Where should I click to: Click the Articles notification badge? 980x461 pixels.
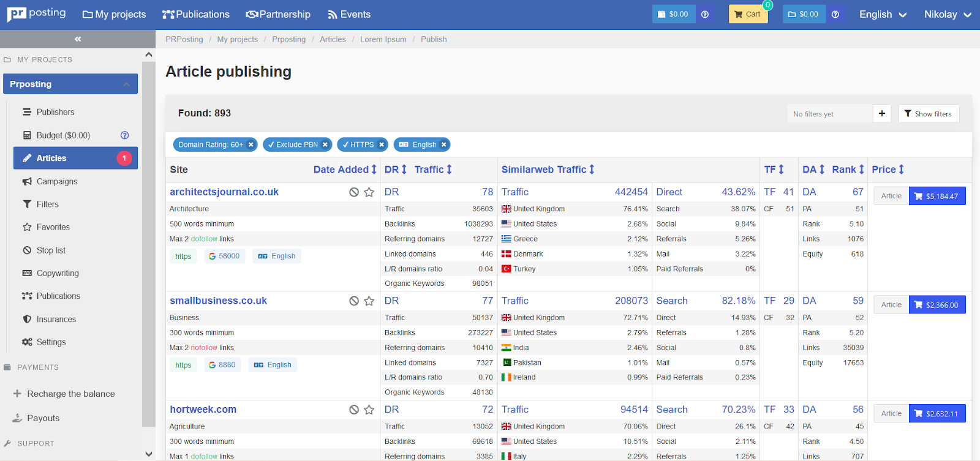(124, 158)
